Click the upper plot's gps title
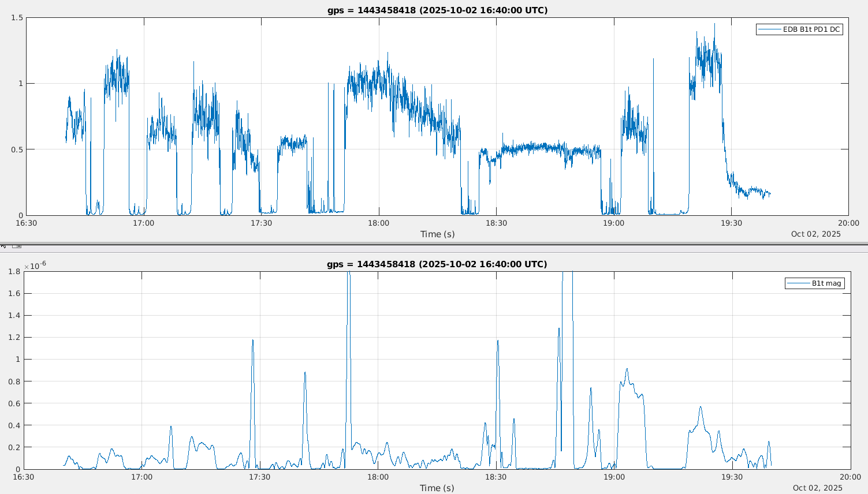The height and width of the screenshot is (494, 868). coord(437,10)
